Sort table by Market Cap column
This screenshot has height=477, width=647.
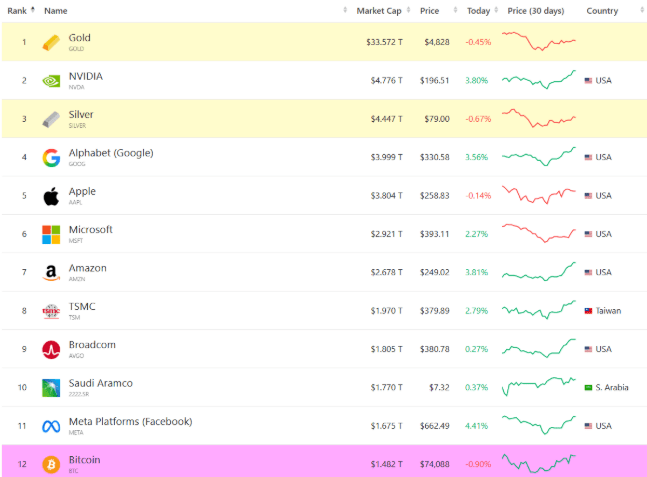tap(379, 11)
